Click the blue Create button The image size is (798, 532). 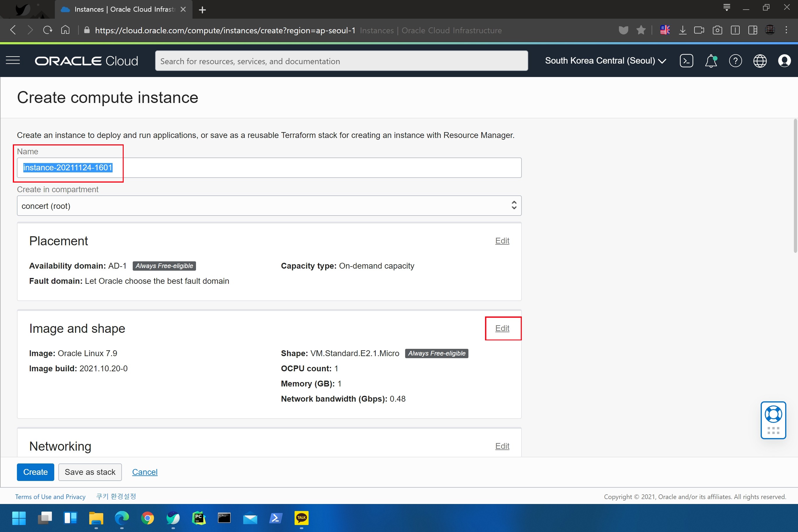pos(35,472)
